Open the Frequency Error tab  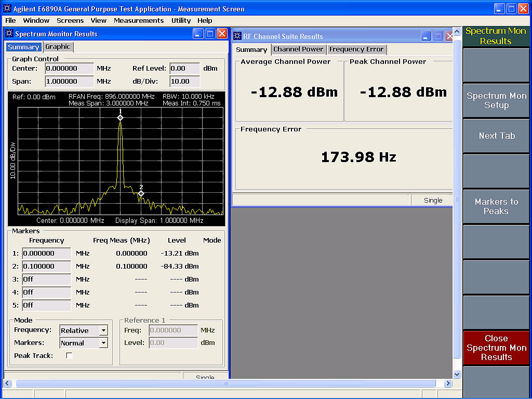pos(356,49)
